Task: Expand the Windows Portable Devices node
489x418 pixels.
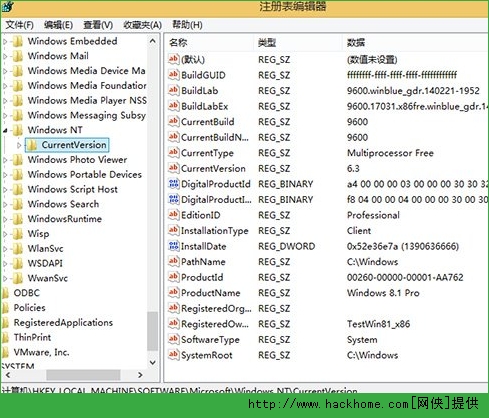Action: pyautogui.click(x=5, y=175)
